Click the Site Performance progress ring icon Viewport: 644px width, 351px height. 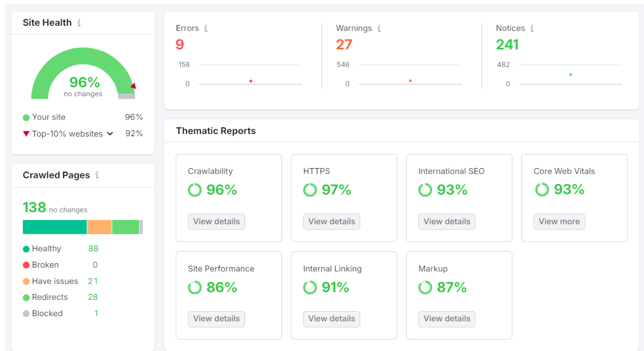click(195, 287)
